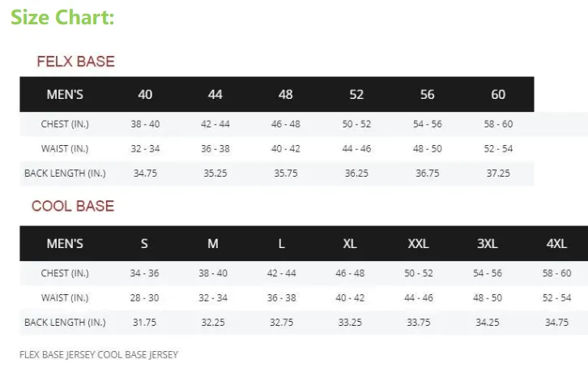Click the 38 - 40 chest cell under size 40
588x381 pixels.
(145, 124)
